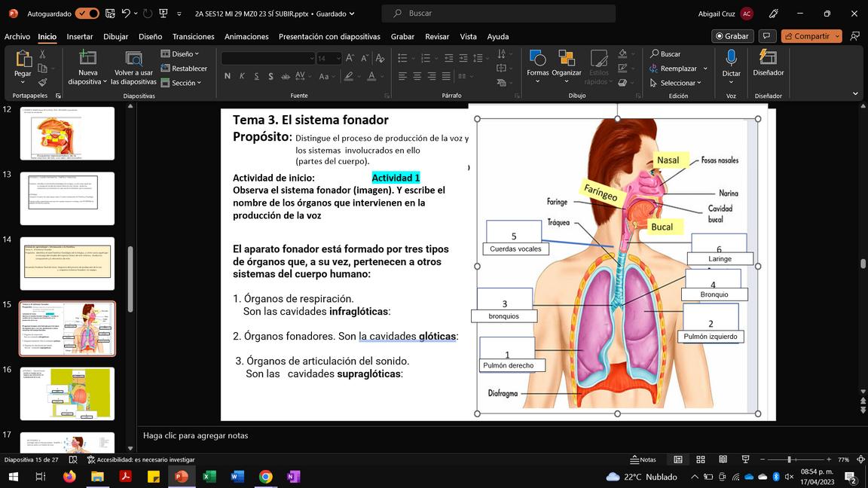Viewport: 868px width, 488px height.
Task: Click the Pegar clipboard icon
Action: pos(23,59)
